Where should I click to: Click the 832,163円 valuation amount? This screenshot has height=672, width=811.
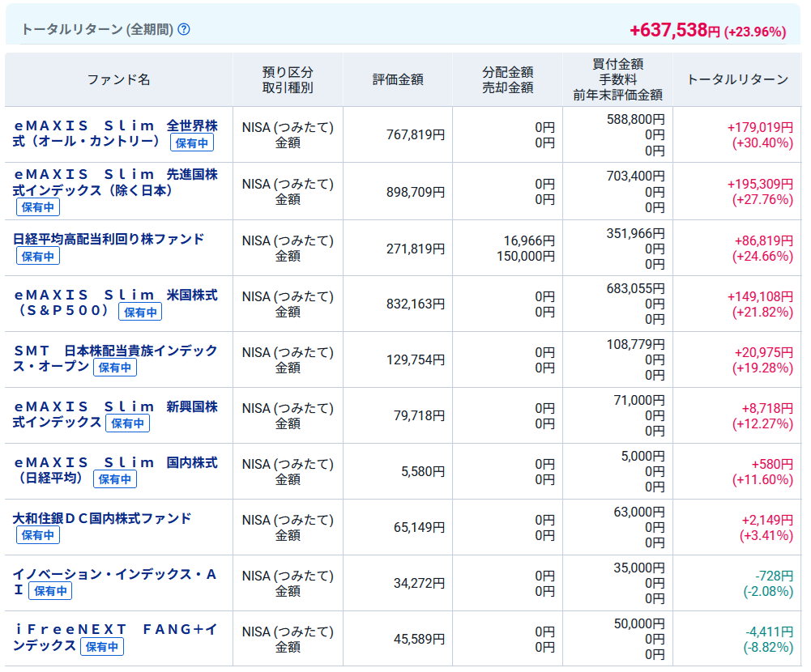(416, 304)
